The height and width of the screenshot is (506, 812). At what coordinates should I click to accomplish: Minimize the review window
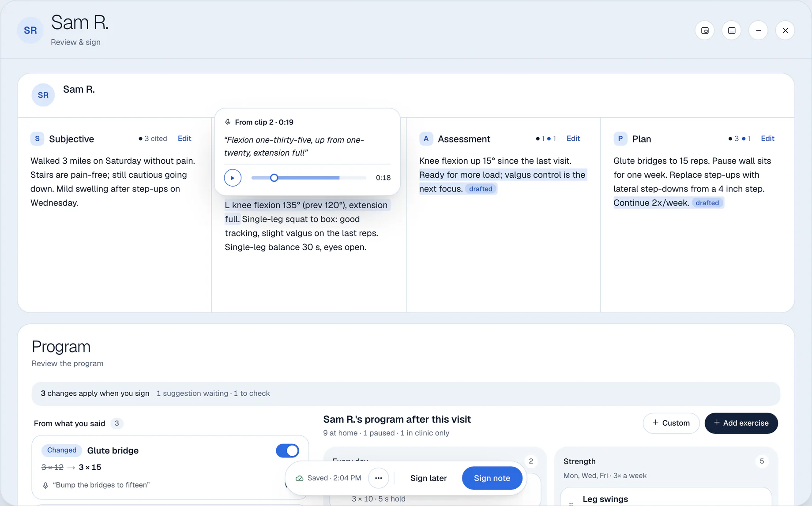(x=759, y=30)
